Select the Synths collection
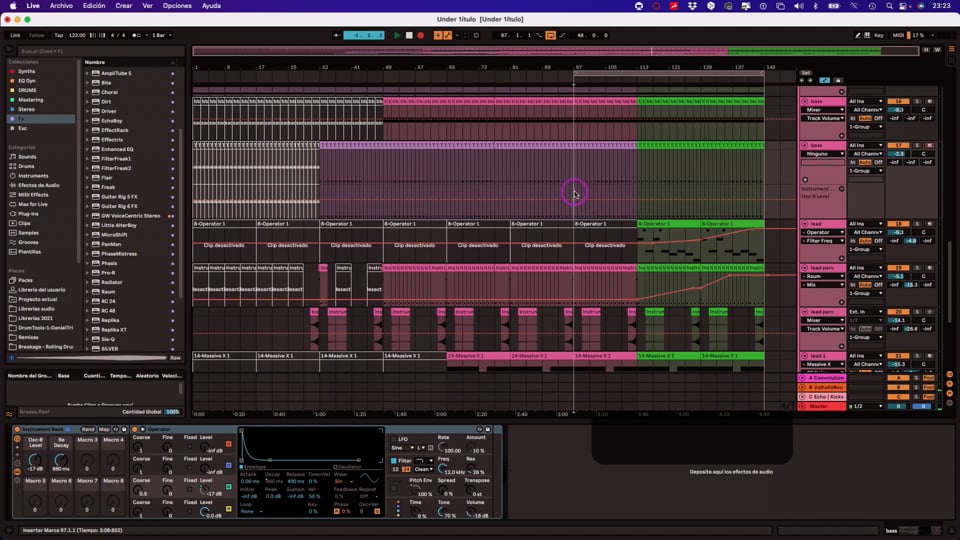This screenshot has width=960, height=540. point(26,71)
